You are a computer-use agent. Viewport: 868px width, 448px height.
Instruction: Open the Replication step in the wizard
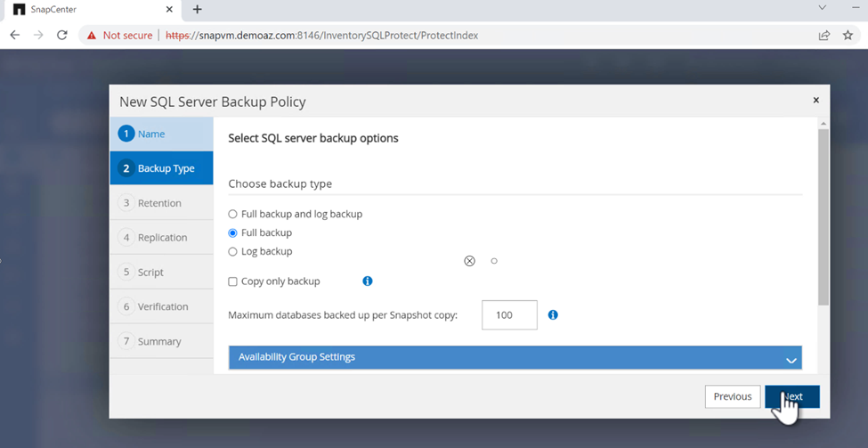(162, 238)
